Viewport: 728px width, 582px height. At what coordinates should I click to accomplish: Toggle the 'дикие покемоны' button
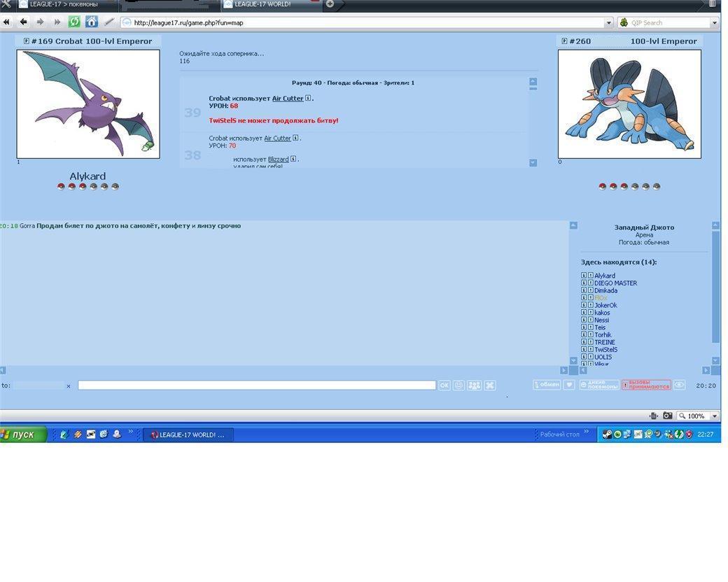pos(599,385)
